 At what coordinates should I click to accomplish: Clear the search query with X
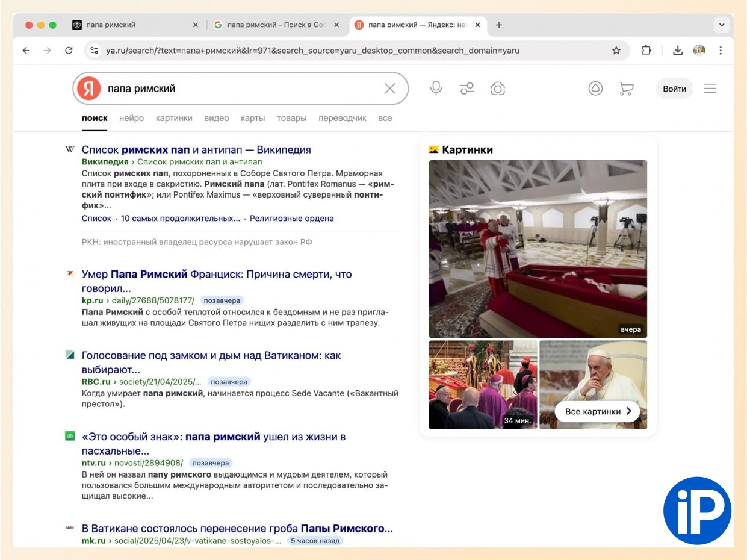[390, 89]
